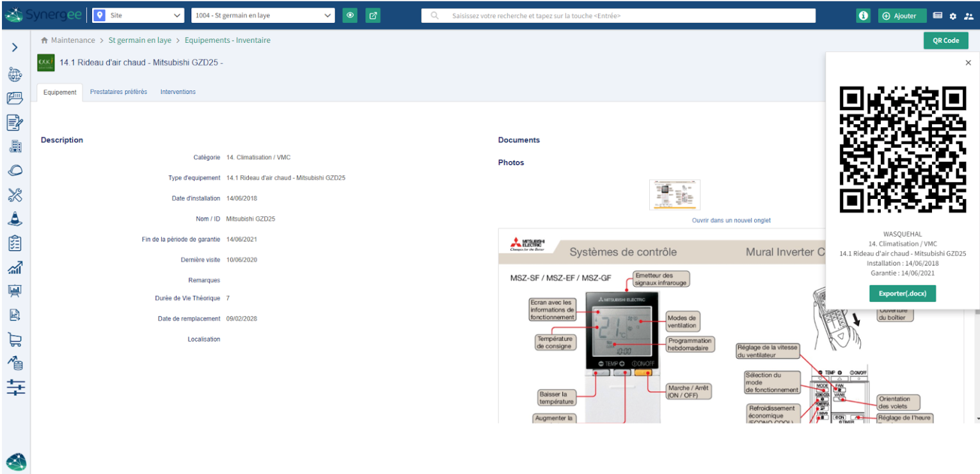Click the growth chart icon in sidebar
Screen dimensions: 980x474
point(15,267)
